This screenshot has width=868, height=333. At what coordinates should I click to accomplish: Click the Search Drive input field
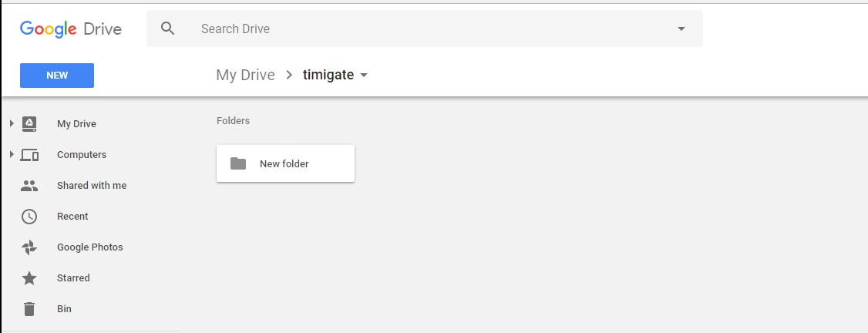[424, 29]
